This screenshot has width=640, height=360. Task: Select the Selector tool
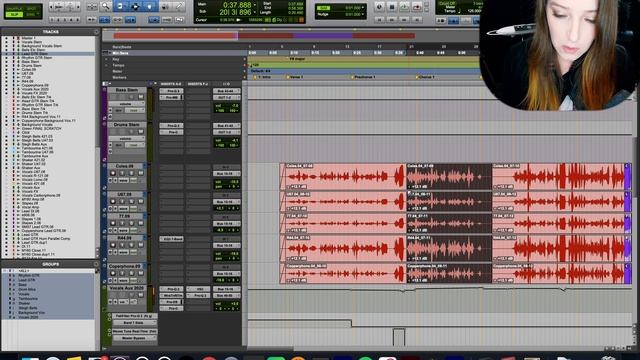pos(135,6)
